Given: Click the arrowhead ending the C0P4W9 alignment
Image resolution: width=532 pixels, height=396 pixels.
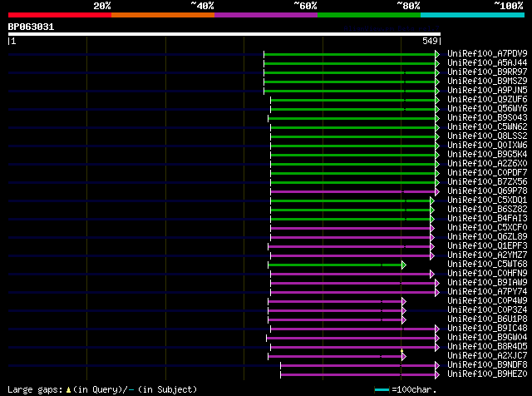Looking at the screenshot, I should coord(404,302).
